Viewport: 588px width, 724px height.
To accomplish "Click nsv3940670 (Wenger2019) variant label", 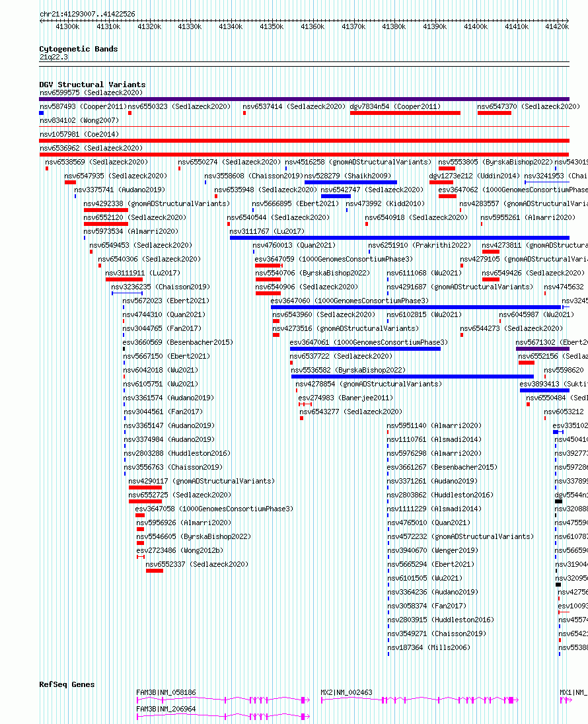I will 433,550.
